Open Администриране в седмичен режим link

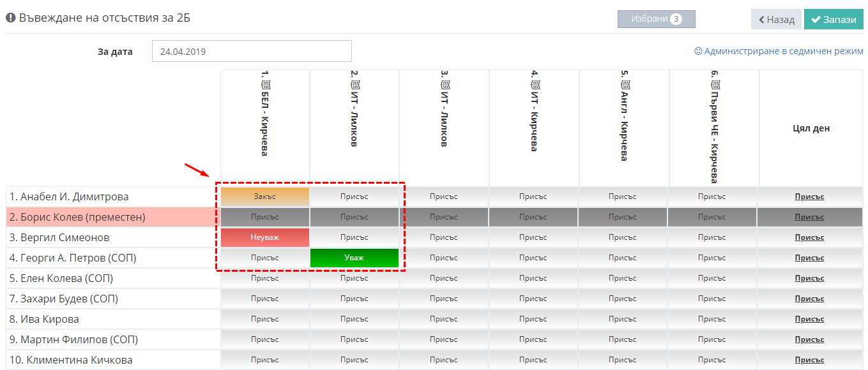click(783, 51)
